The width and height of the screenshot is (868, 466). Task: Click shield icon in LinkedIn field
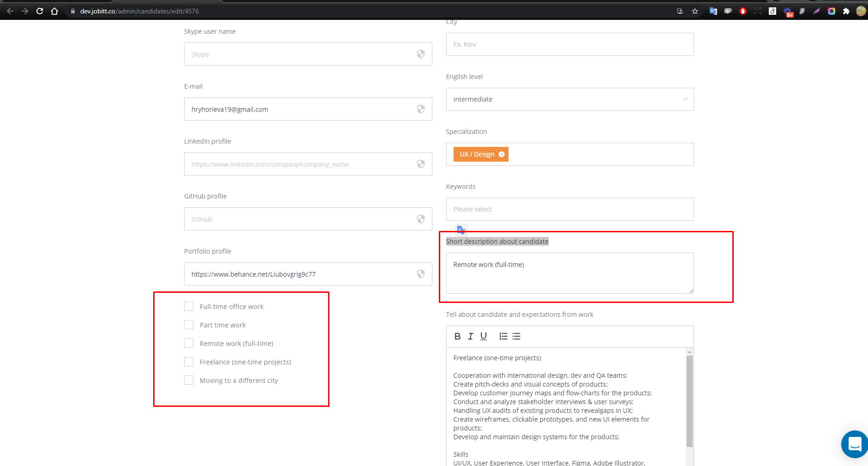(421, 164)
